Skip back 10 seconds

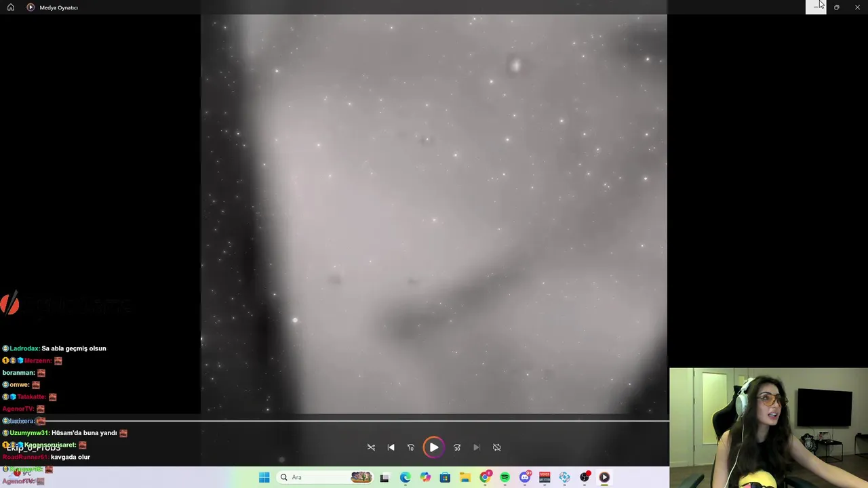tap(410, 447)
